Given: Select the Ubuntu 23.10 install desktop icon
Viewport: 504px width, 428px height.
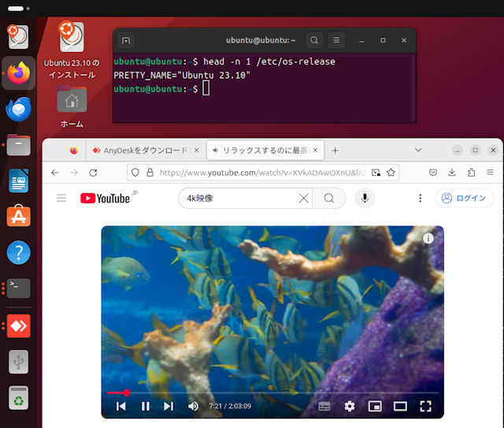Looking at the screenshot, I should click(72, 50).
